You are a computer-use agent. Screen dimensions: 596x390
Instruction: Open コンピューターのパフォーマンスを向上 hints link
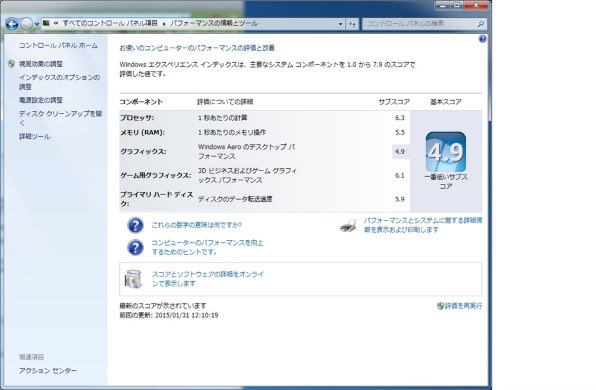point(207,247)
